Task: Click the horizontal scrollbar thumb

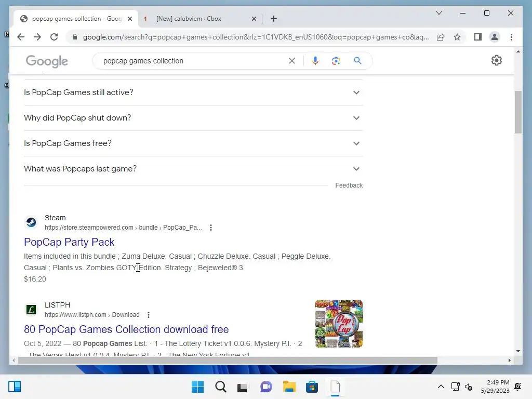Action: point(228,361)
